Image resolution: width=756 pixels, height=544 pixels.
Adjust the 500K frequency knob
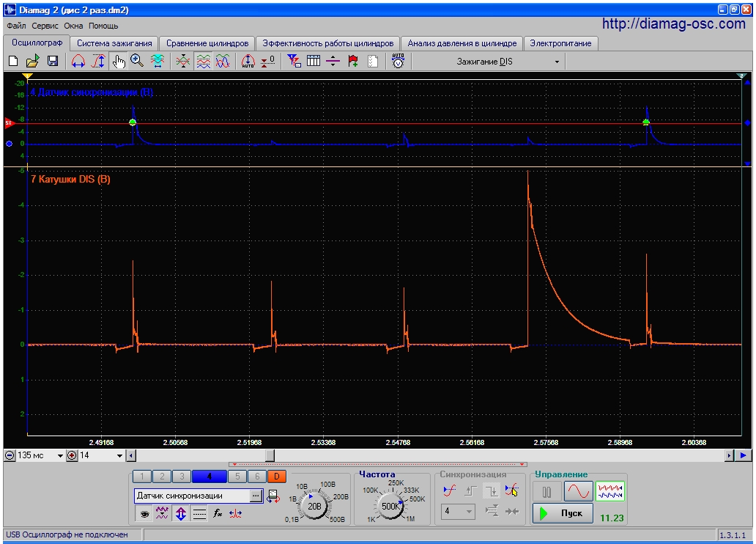(390, 506)
